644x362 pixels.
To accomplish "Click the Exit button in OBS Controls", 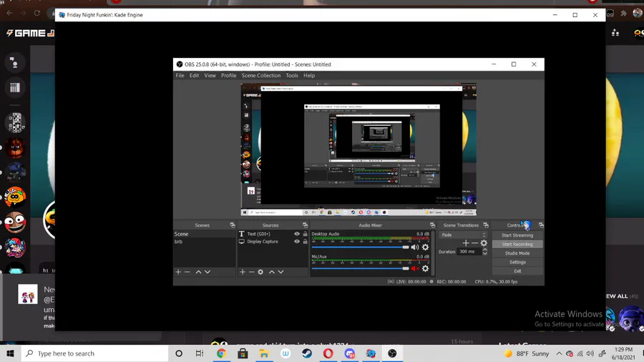I will point(517,271).
